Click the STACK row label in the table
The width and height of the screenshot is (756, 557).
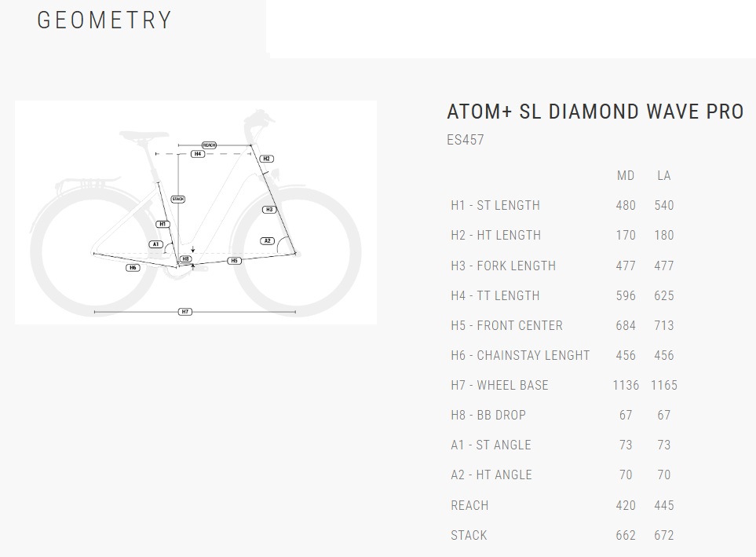coord(469,535)
